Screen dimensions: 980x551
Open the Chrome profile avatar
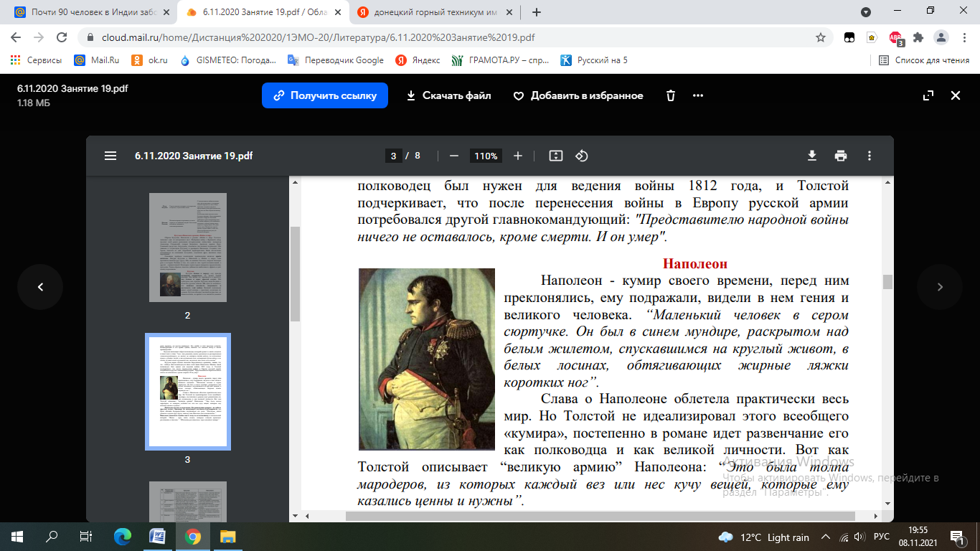click(941, 37)
